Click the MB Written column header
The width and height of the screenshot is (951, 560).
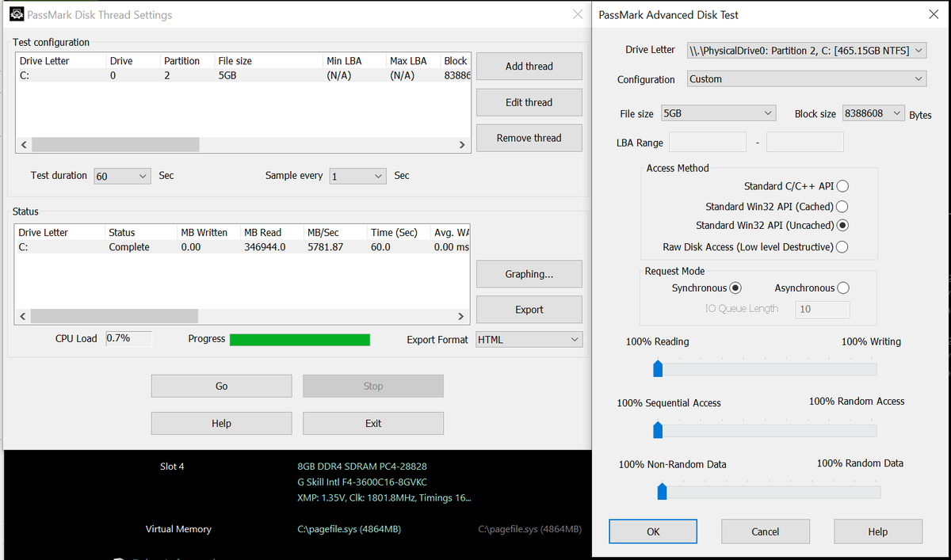pyautogui.click(x=209, y=233)
